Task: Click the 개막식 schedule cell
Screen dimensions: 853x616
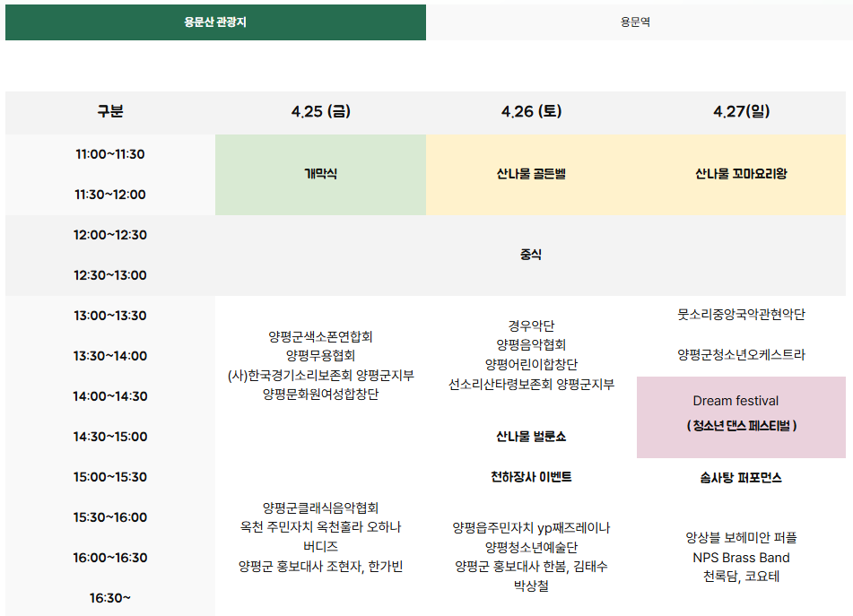Action: coord(320,174)
